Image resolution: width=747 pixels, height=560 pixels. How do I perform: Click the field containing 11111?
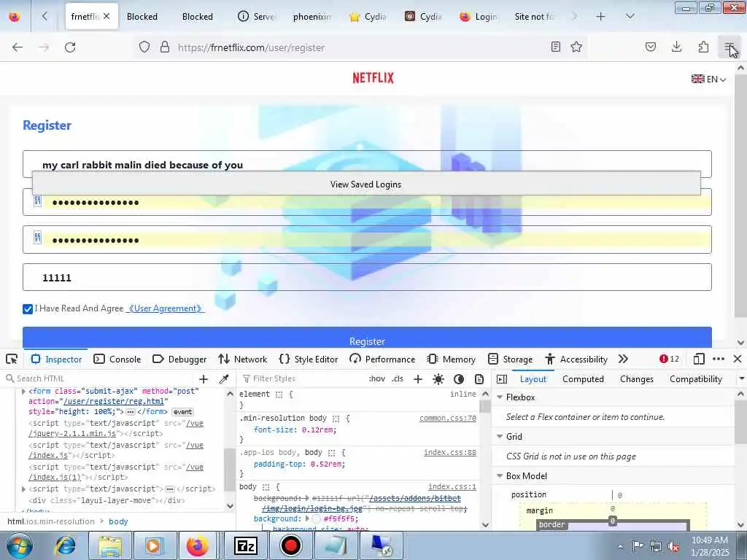(x=367, y=277)
